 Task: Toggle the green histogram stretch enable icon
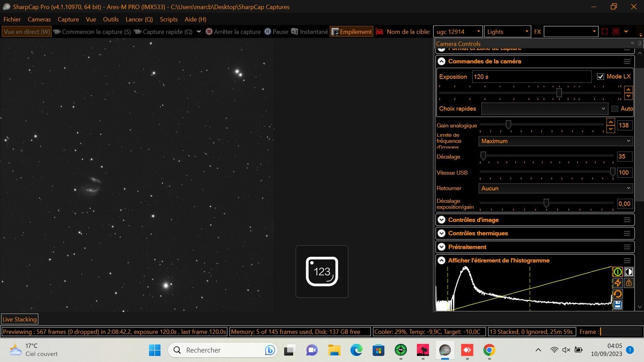tap(617, 272)
